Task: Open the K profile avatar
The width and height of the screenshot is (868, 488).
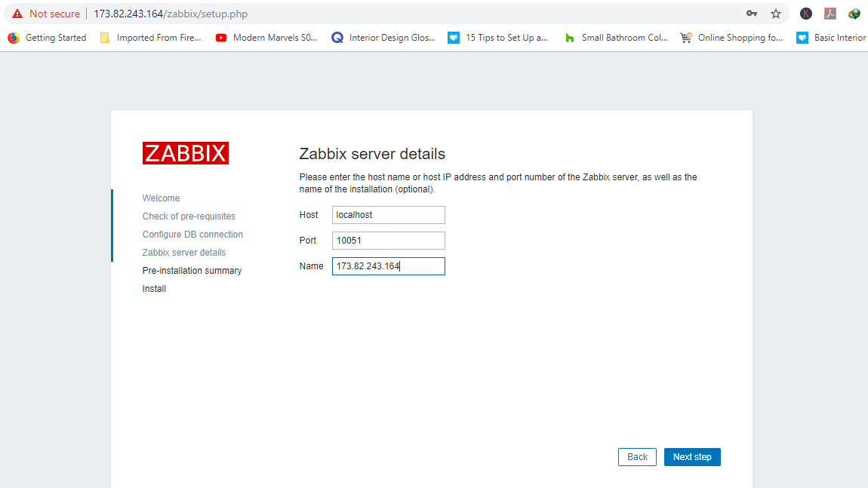Action: (x=806, y=14)
